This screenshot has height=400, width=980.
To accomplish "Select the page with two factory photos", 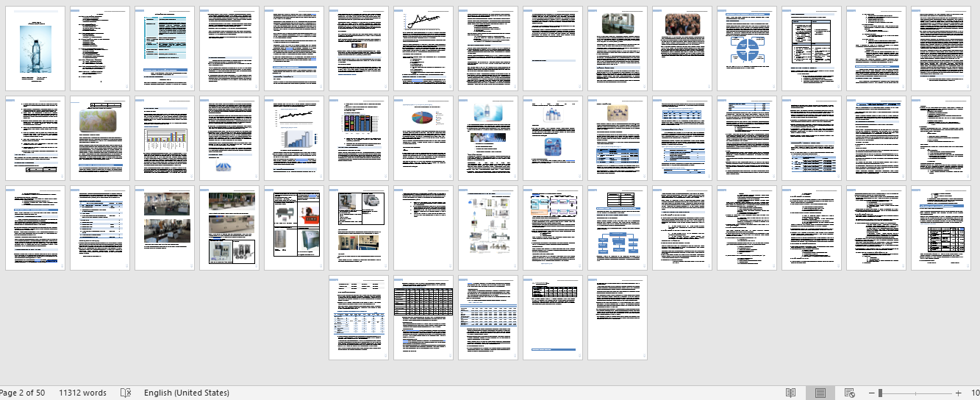I will (165, 228).
